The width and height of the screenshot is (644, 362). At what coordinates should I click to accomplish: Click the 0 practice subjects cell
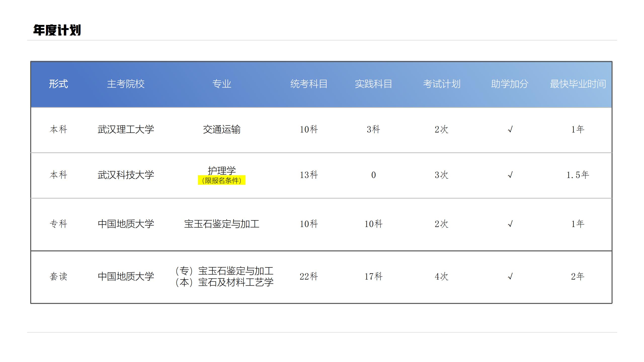click(374, 175)
